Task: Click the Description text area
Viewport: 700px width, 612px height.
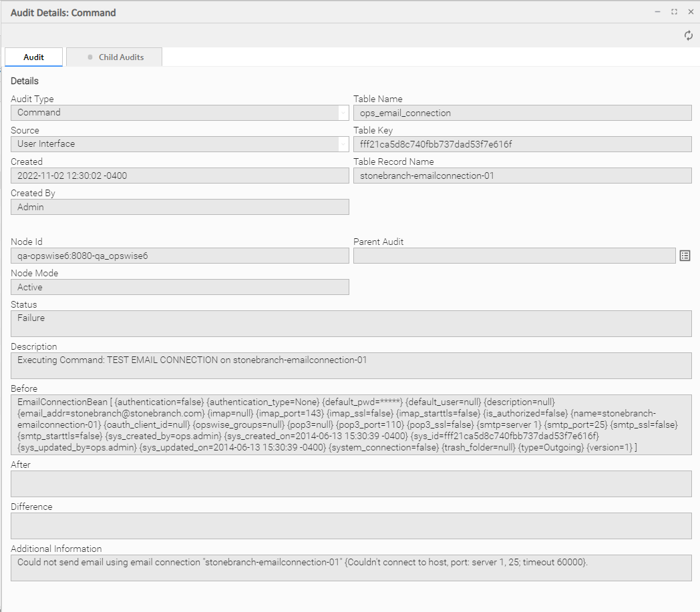Action: [x=351, y=366]
